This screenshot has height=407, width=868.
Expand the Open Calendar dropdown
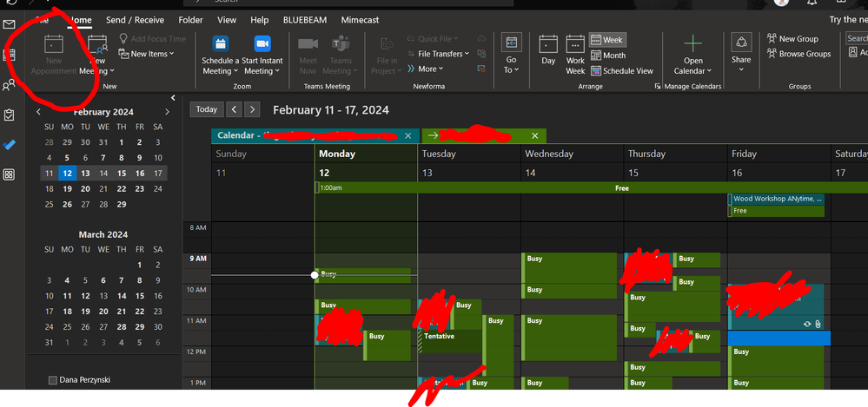click(x=709, y=71)
